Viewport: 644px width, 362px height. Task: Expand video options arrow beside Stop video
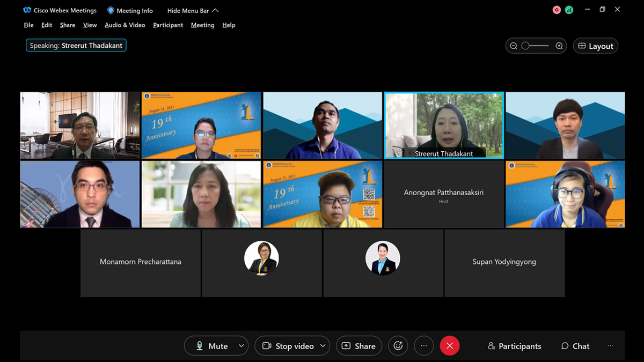coord(323,346)
